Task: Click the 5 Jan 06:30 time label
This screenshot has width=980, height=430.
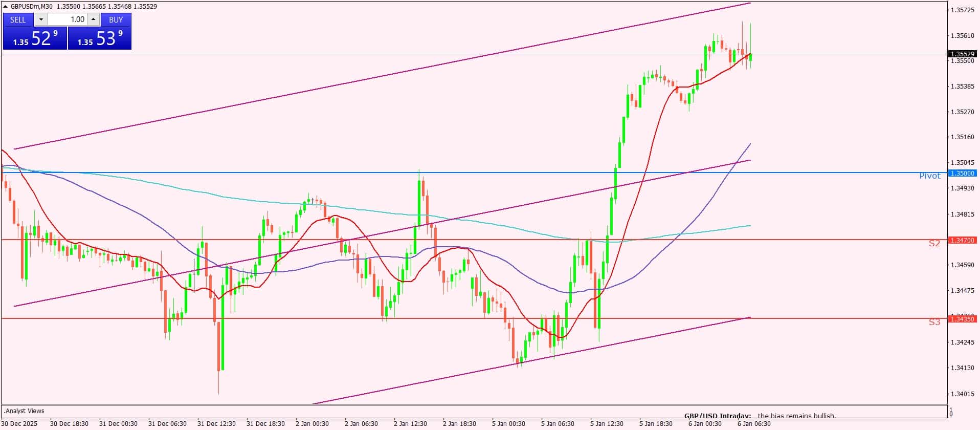Action: (558, 423)
